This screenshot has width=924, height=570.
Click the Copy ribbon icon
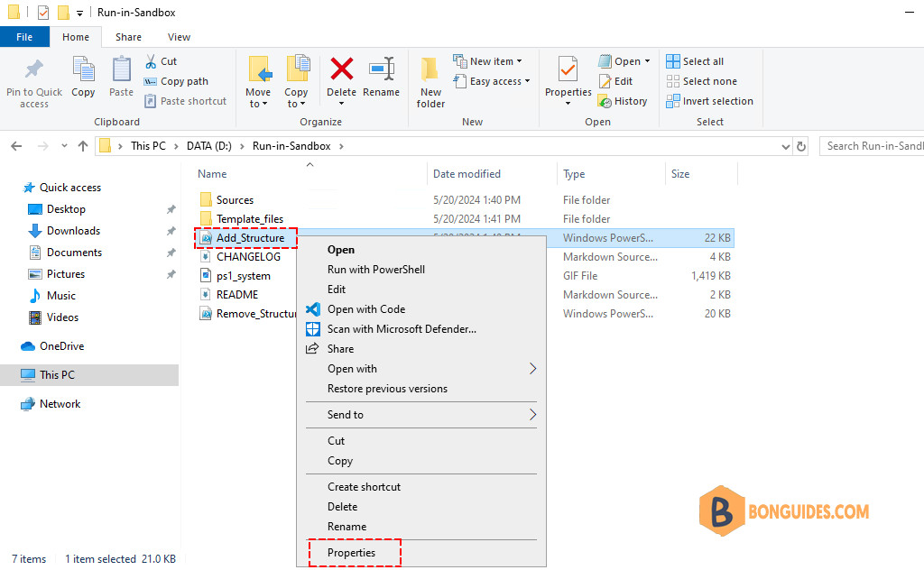pyautogui.click(x=83, y=69)
